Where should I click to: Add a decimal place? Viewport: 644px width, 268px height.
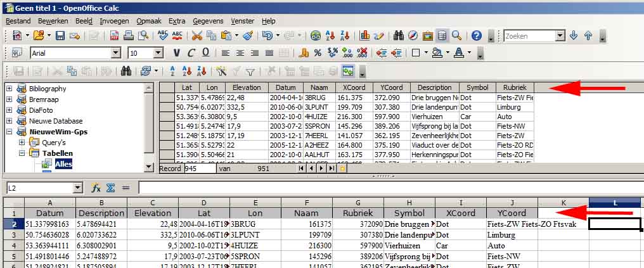[x=347, y=53]
